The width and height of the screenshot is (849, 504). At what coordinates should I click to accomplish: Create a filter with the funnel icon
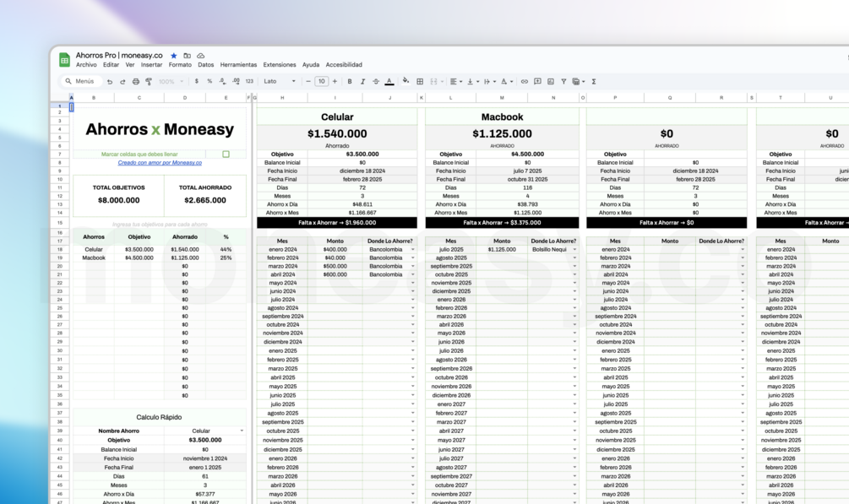coord(563,82)
